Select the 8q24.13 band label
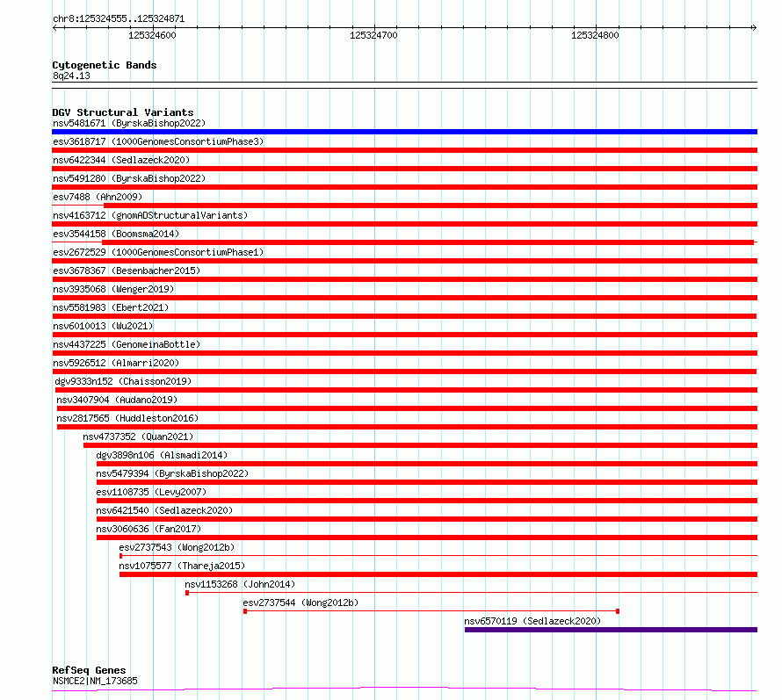This screenshot has width=782, height=700. coord(71,76)
